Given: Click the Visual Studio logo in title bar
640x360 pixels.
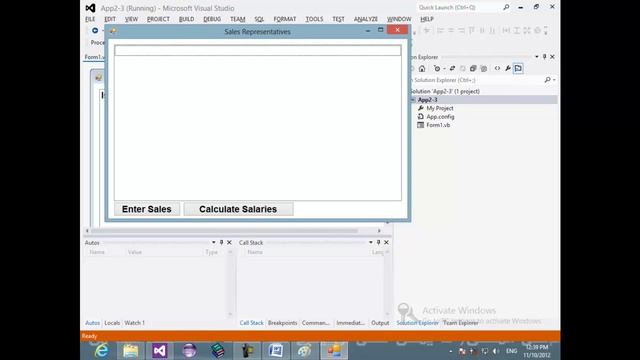Looking at the screenshot, I should pyautogui.click(x=90, y=8).
